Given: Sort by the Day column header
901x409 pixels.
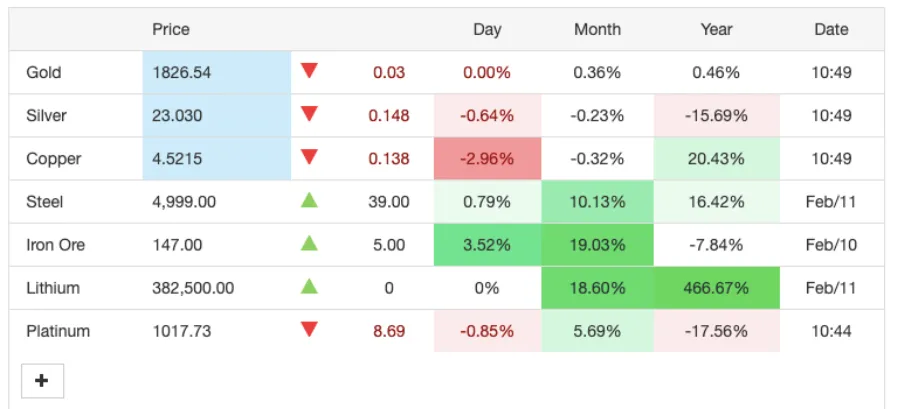Looking at the screenshot, I should tap(487, 30).
